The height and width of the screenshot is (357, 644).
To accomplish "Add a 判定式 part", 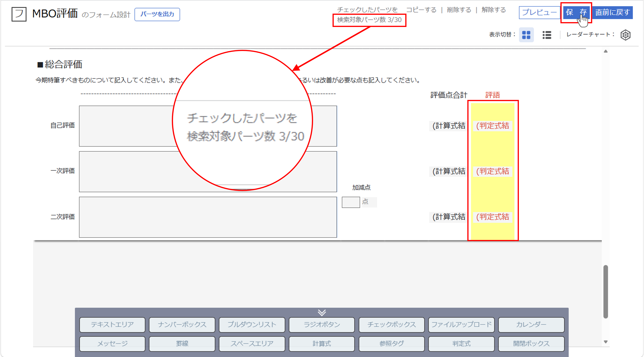I will pos(461,344).
